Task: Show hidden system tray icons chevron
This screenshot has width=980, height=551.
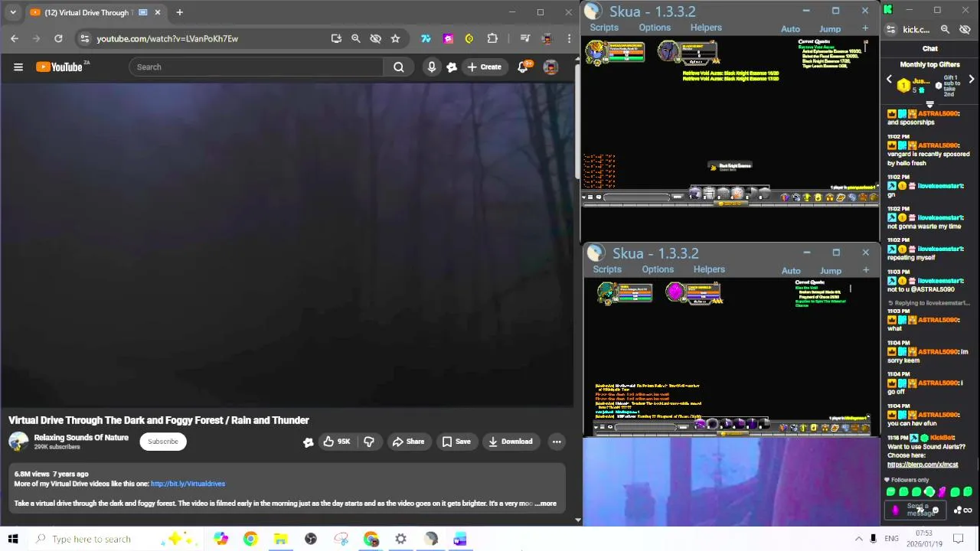Action: point(858,539)
